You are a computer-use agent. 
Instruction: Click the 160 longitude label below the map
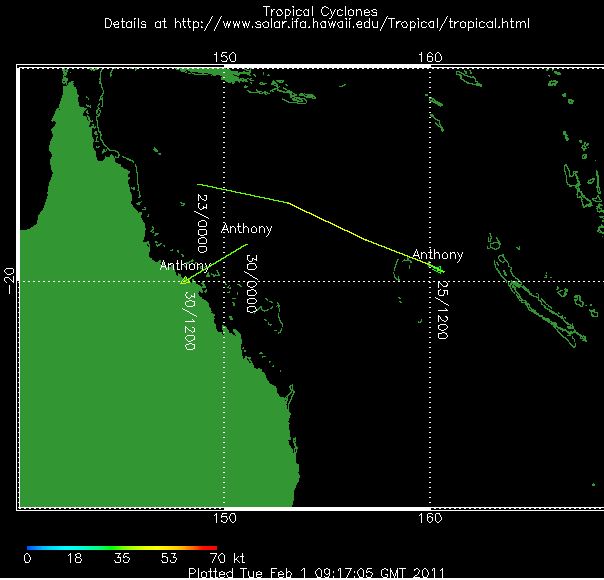pyautogui.click(x=430, y=519)
